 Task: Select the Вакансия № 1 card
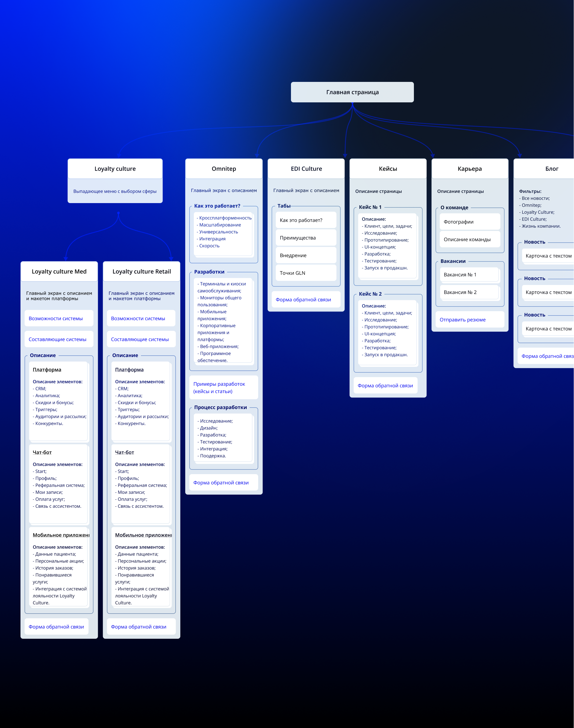pos(469,275)
